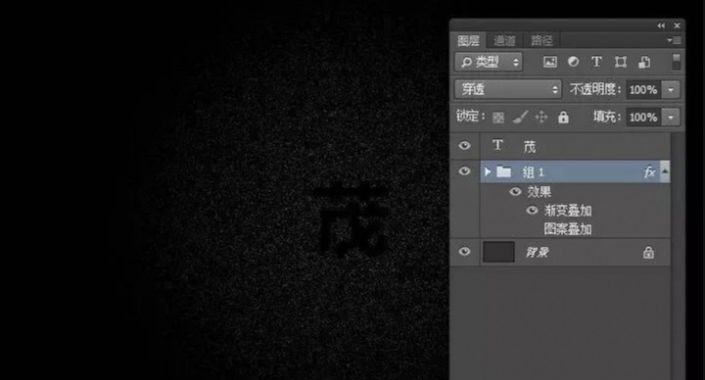Open the 填充 slider arrow
705x380 pixels.
670,117
